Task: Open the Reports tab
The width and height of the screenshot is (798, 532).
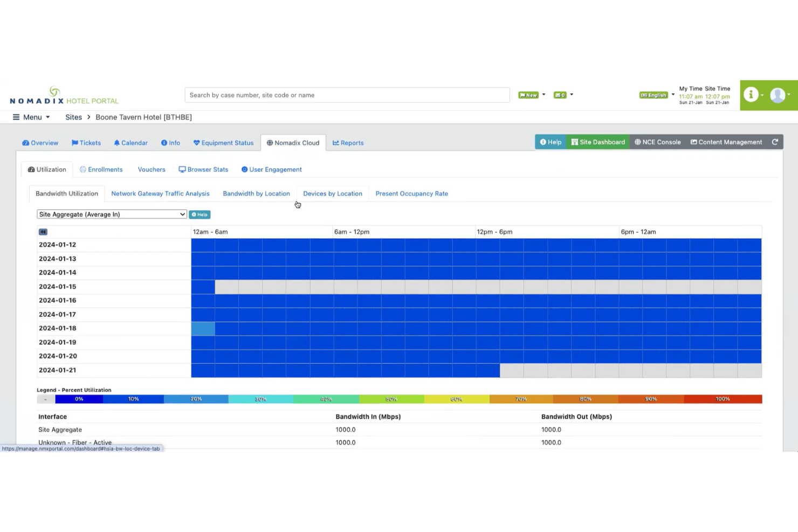Action: pyautogui.click(x=348, y=143)
